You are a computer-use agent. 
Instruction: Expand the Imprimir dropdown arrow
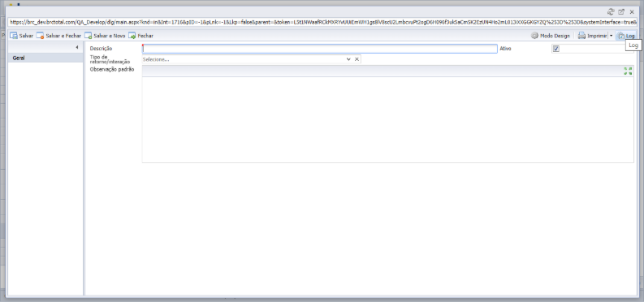[611, 36]
